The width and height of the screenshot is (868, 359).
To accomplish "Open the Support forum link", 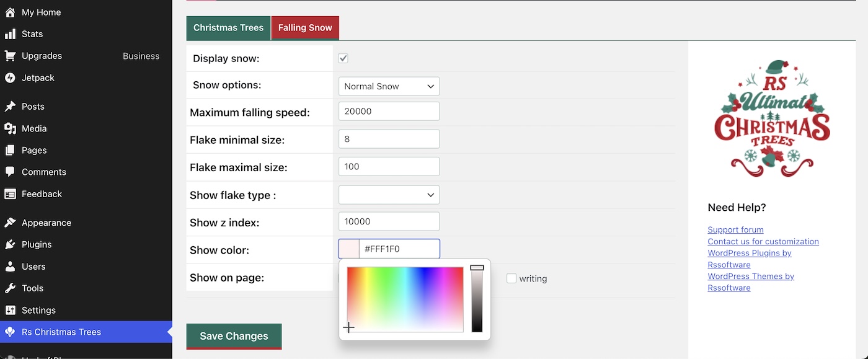I will pyautogui.click(x=735, y=229).
